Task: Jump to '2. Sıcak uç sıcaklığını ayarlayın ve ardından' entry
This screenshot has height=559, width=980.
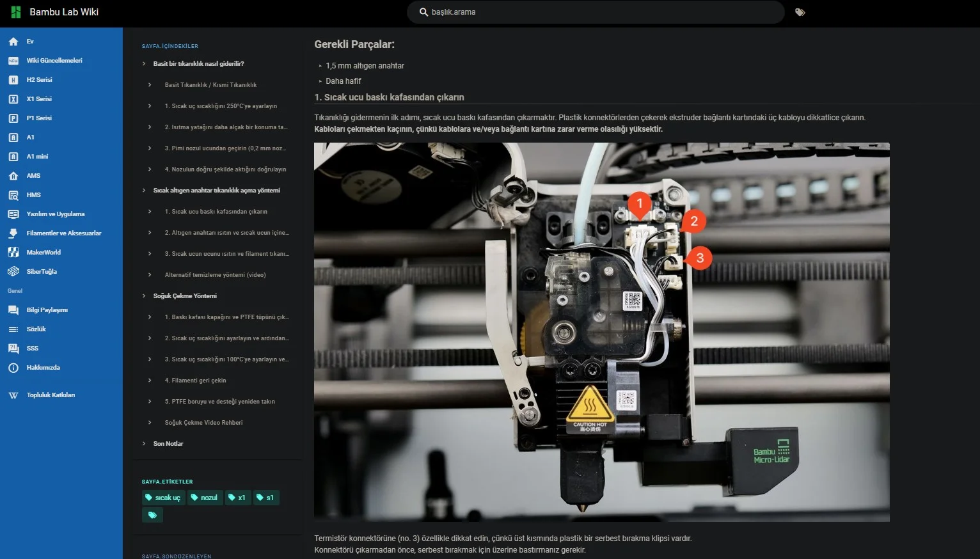Action: click(227, 338)
